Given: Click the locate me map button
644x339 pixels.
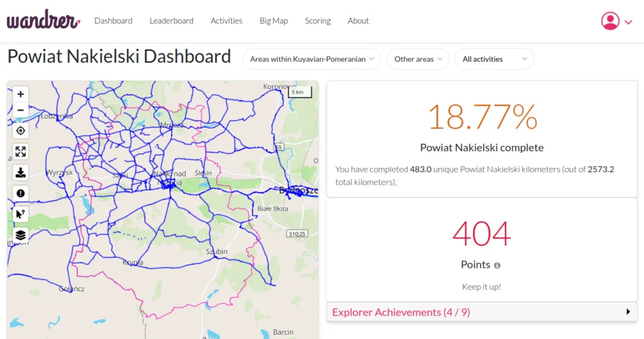Looking at the screenshot, I should [21, 130].
